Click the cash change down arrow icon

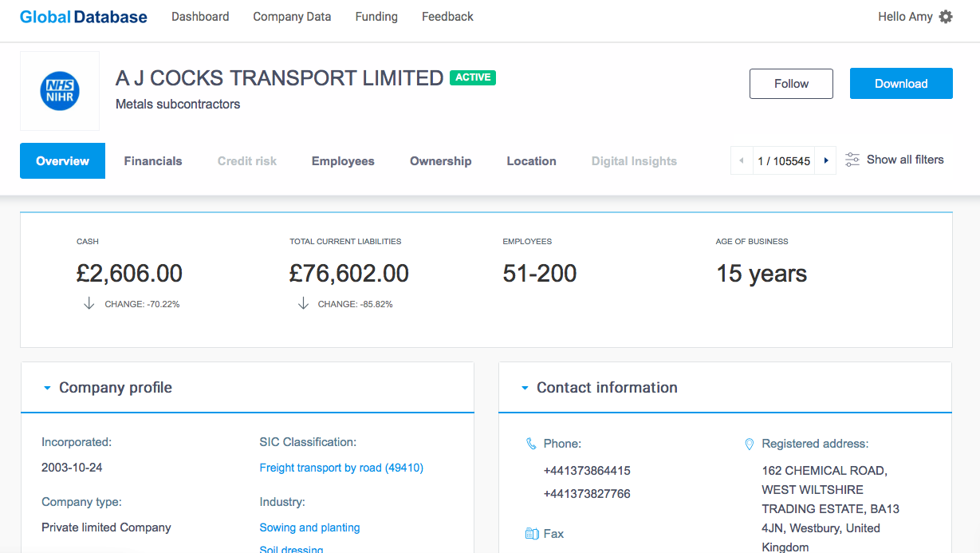[x=89, y=303]
